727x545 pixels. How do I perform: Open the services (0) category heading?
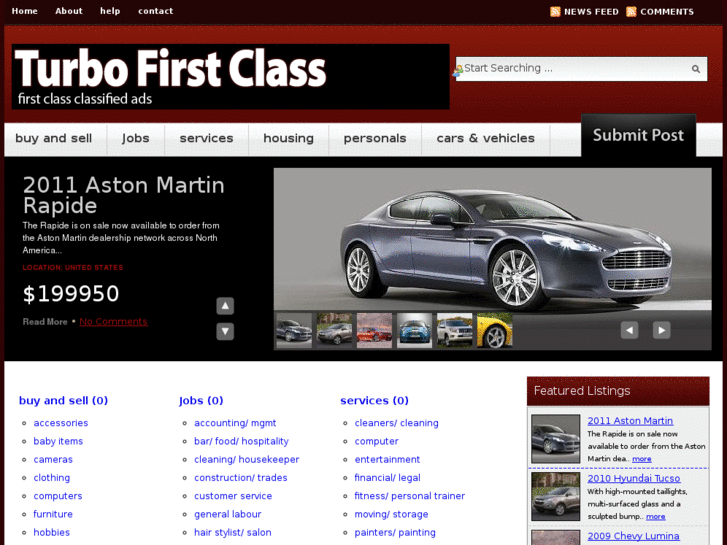click(x=374, y=400)
